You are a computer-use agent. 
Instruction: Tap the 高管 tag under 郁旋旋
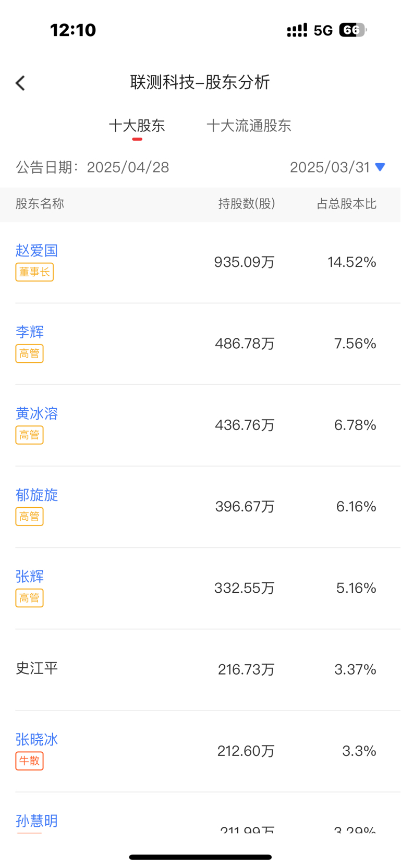point(29,517)
